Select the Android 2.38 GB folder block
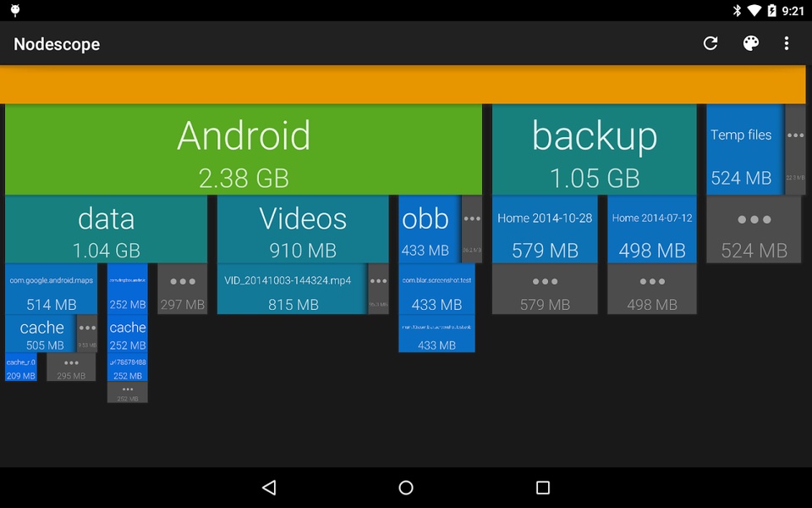The width and height of the screenshot is (812, 508). pos(244,149)
